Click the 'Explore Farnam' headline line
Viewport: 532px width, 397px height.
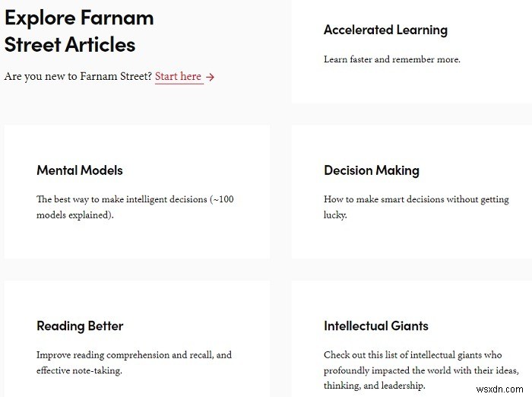(x=79, y=17)
